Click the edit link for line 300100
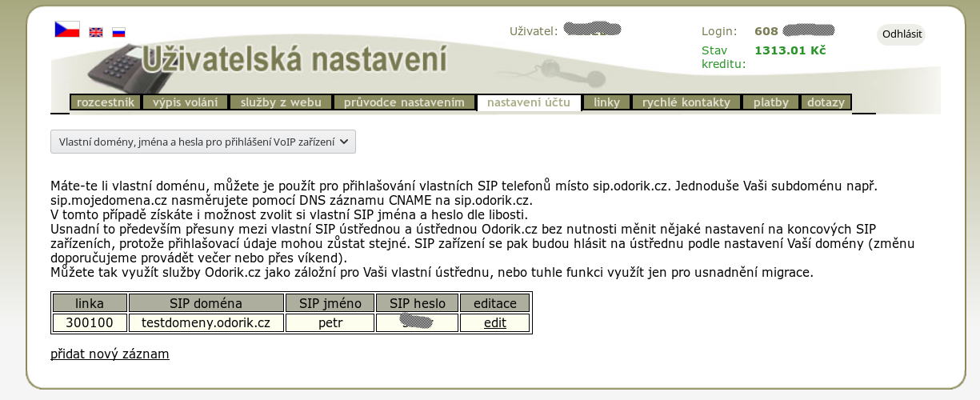Viewport: 980px width, 400px height. (495, 323)
